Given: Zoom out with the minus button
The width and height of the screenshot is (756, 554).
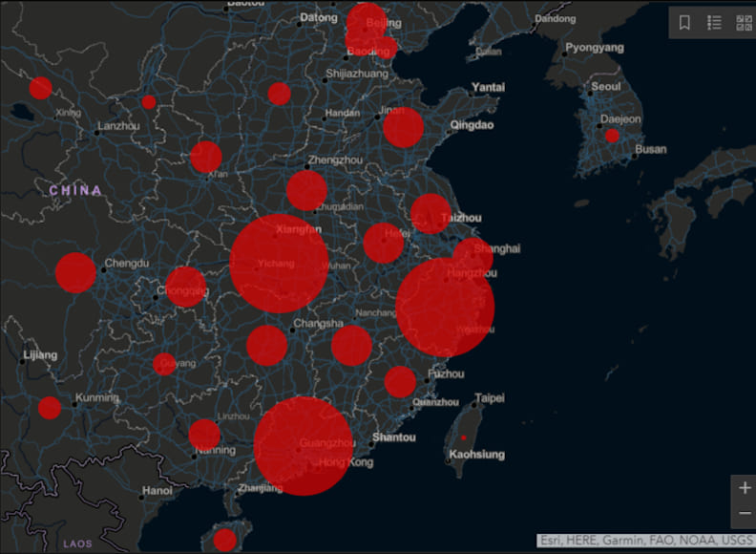Looking at the screenshot, I should (x=745, y=514).
